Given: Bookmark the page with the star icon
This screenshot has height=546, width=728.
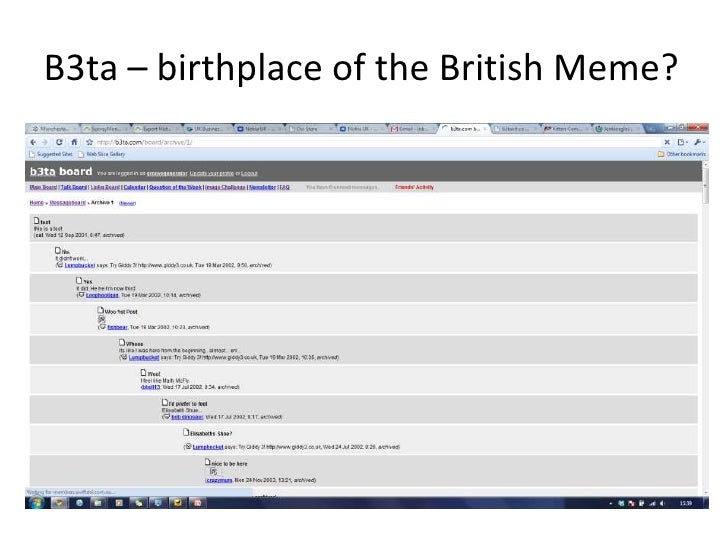Looking at the screenshot, I should tap(89, 142).
